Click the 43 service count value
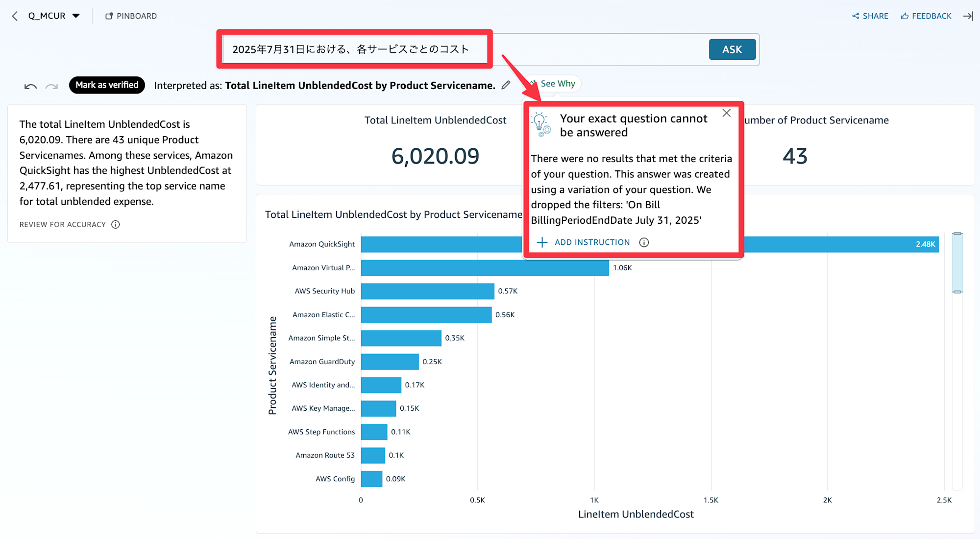This screenshot has height=539, width=980. tap(795, 156)
